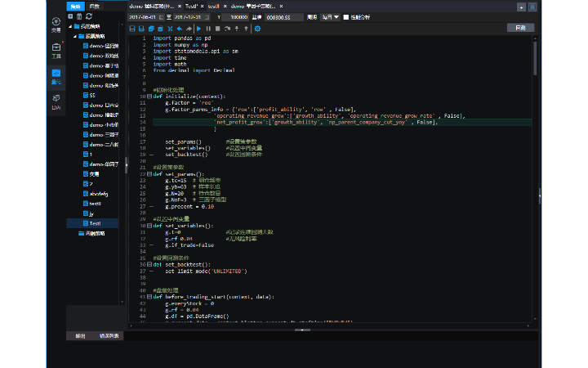Click the Pause icon in the editor toolbar
588x368 pixels.
click(x=208, y=29)
